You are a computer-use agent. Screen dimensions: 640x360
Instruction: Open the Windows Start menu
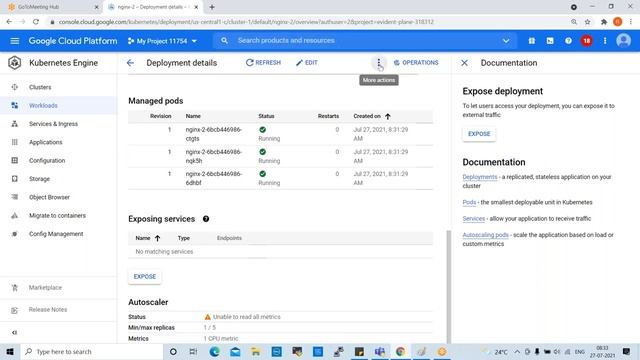click(x=10, y=351)
